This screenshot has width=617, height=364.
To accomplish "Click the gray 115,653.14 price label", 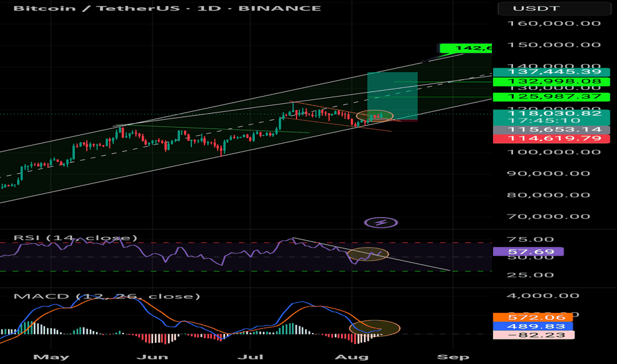I will tap(551, 130).
